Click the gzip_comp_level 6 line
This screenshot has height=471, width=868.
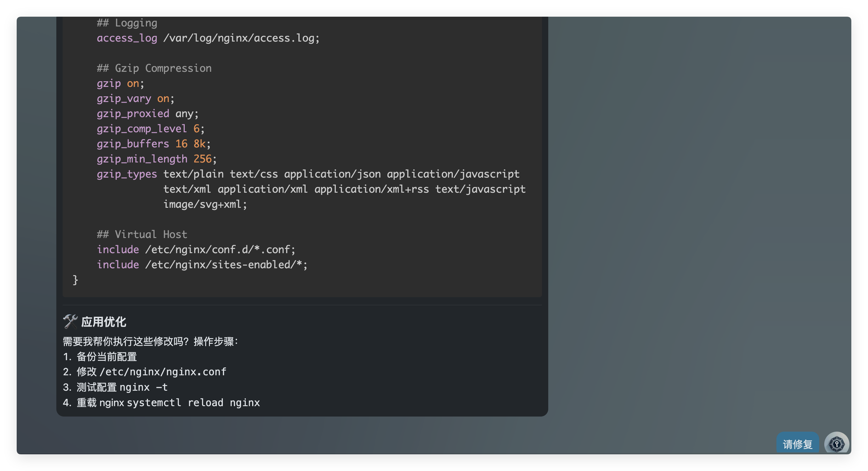(150, 128)
